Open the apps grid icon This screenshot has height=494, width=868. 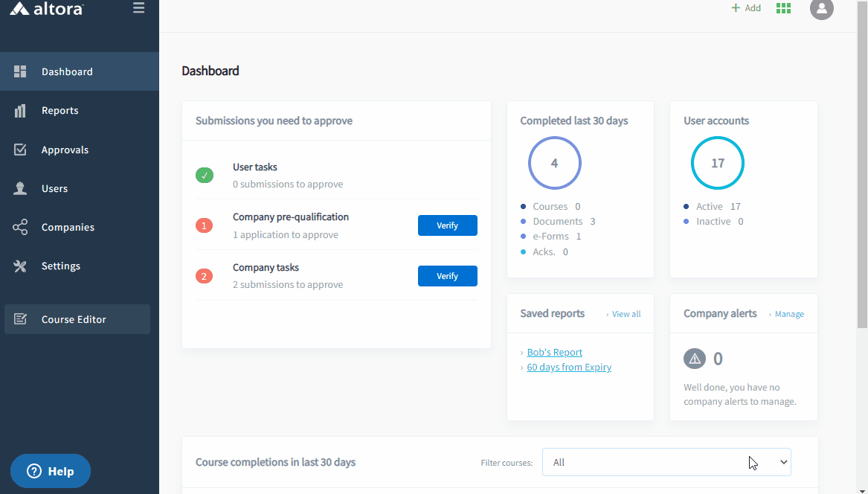[x=783, y=8]
